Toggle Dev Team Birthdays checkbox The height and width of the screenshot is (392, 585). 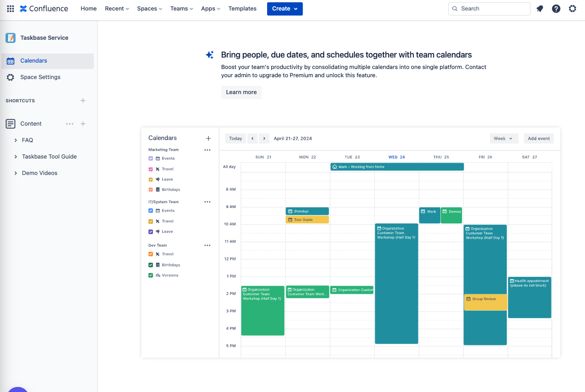(x=150, y=265)
